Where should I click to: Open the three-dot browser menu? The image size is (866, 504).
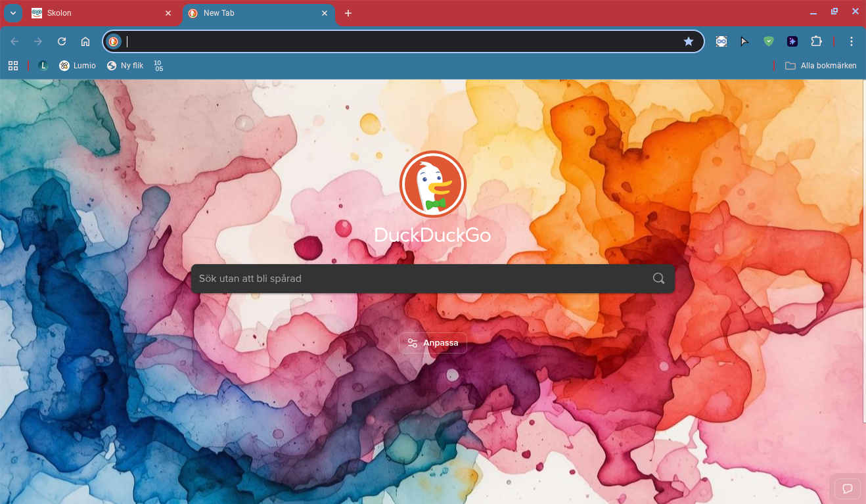point(852,41)
